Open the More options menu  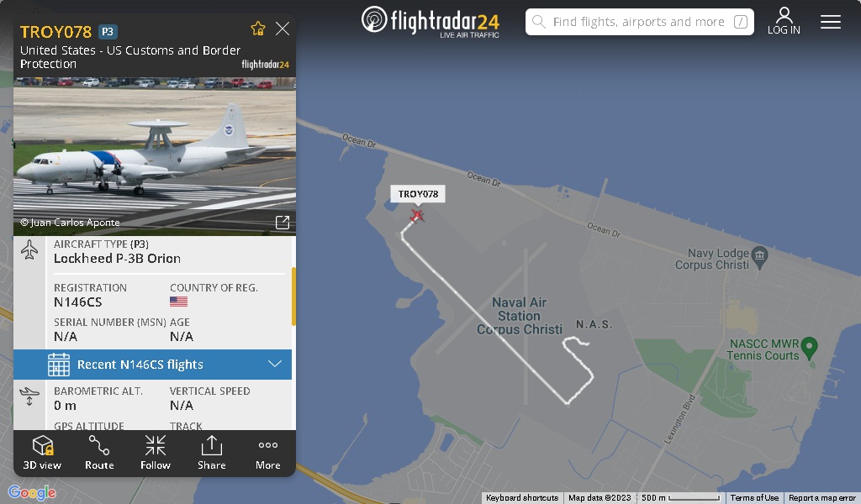(268, 453)
